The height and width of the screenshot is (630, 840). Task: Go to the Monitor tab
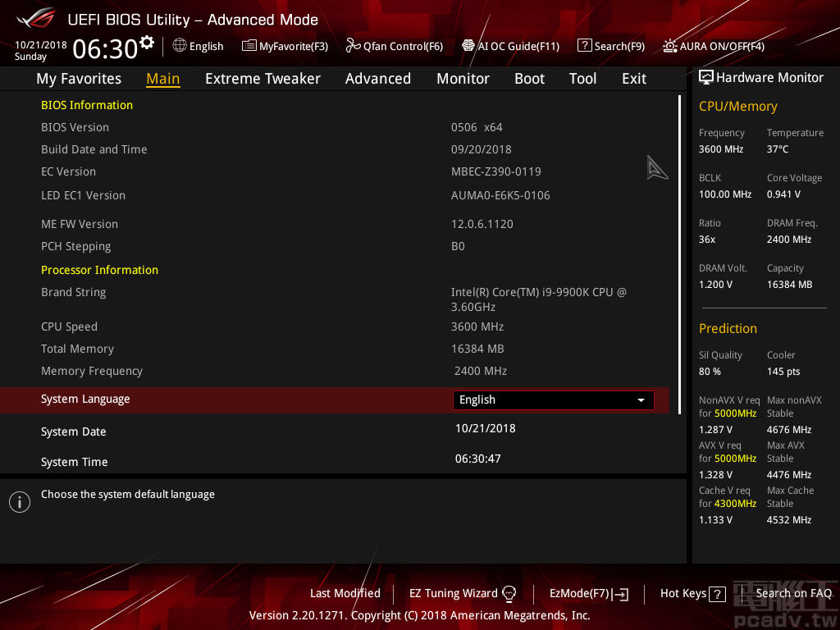463,79
